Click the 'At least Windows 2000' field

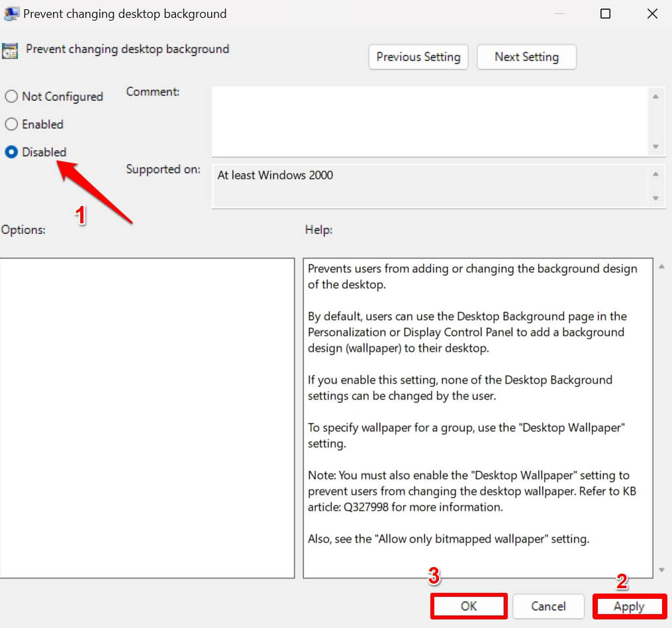429,186
